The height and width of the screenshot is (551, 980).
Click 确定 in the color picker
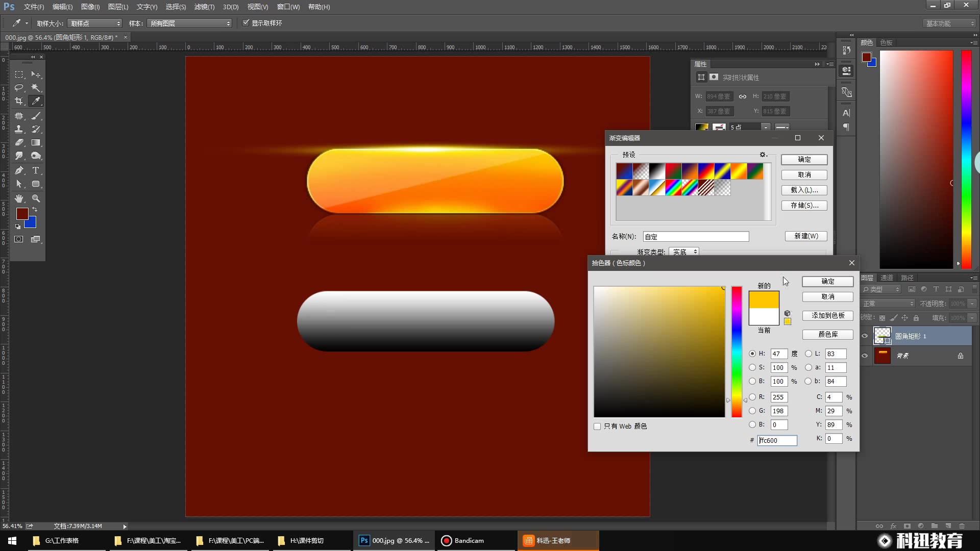point(828,282)
